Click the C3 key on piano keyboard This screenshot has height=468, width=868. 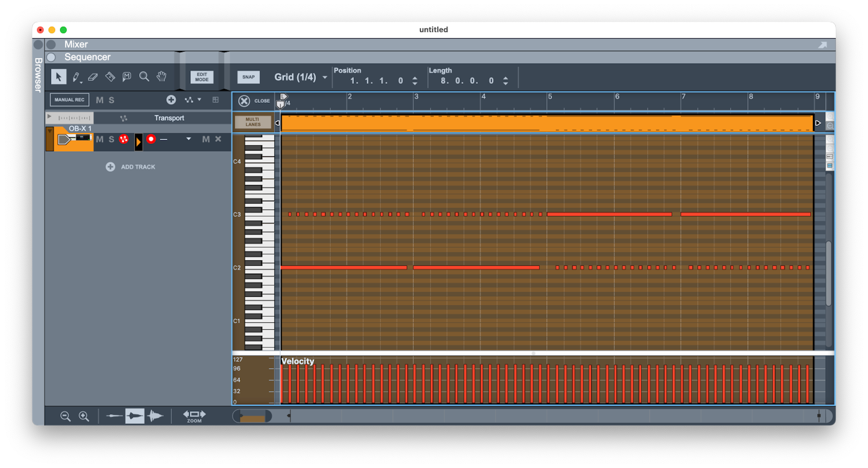tap(259, 215)
